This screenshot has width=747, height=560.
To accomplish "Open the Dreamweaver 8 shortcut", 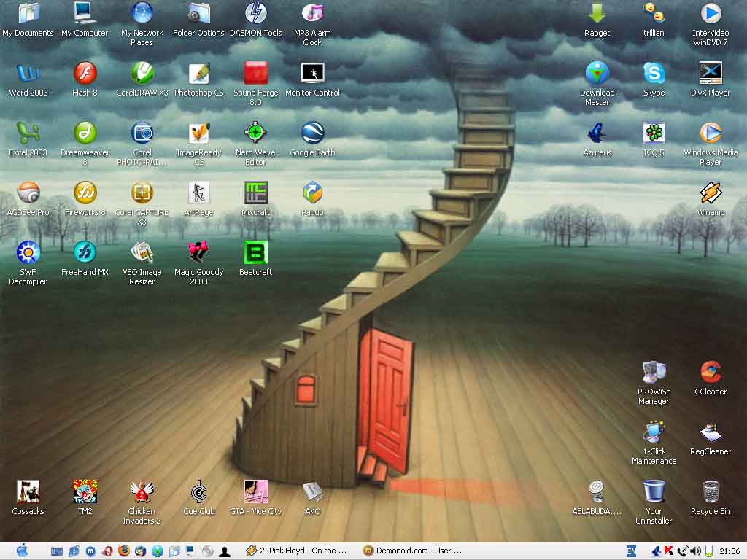I will click(85, 133).
